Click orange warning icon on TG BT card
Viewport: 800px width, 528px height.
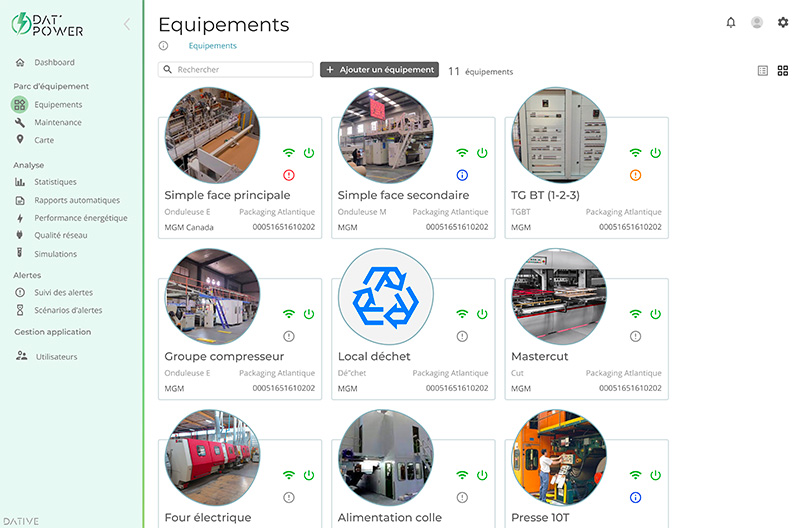point(635,175)
